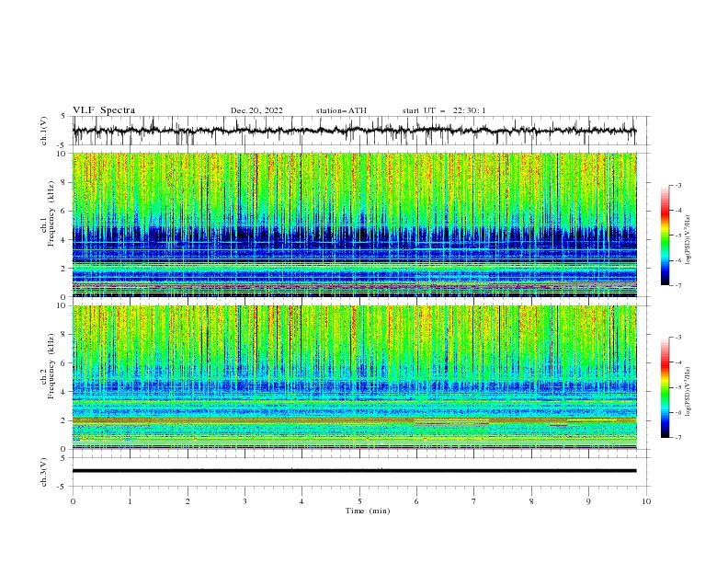Image resolution: width=728 pixels, height=563 pixels.
Task: Click the "VLF Spectra" title text
Action: pos(104,110)
